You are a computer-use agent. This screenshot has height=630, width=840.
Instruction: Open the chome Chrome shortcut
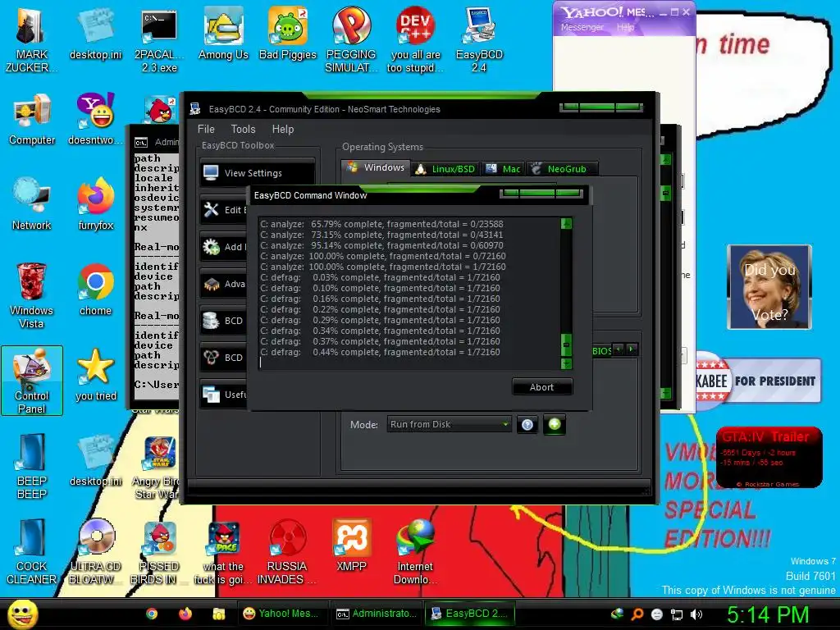tap(95, 290)
